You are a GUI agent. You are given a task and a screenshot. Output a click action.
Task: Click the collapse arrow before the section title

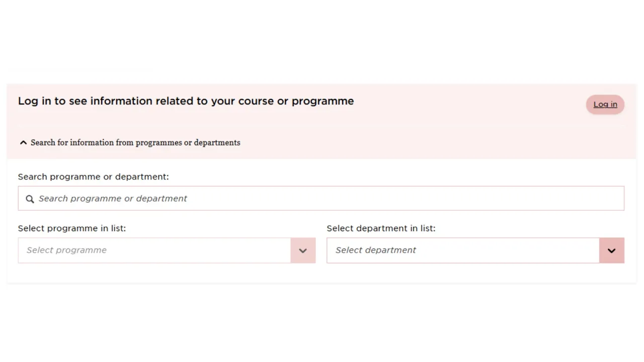click(x=23, y=142)
